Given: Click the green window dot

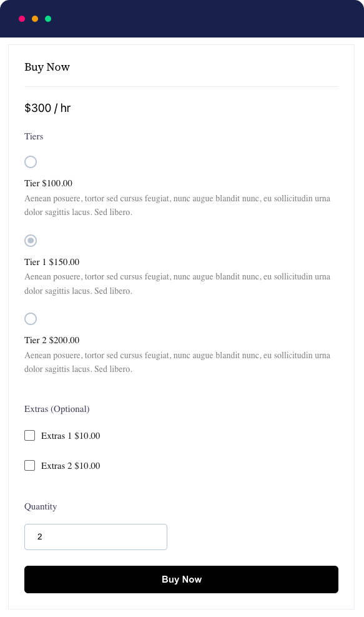Looking at the screenshot, I should tap(48, 19).
